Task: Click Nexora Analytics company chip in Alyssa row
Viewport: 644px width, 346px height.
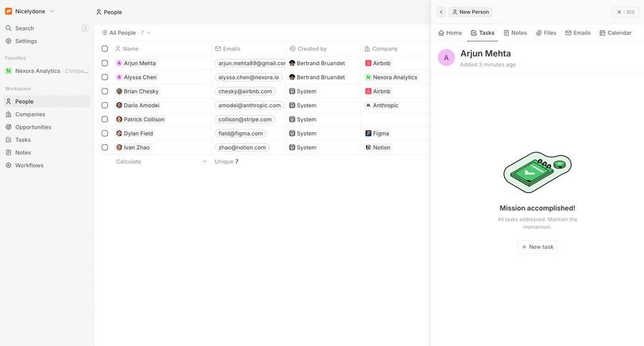Action: pyautogui.click(x=391, y=77)
